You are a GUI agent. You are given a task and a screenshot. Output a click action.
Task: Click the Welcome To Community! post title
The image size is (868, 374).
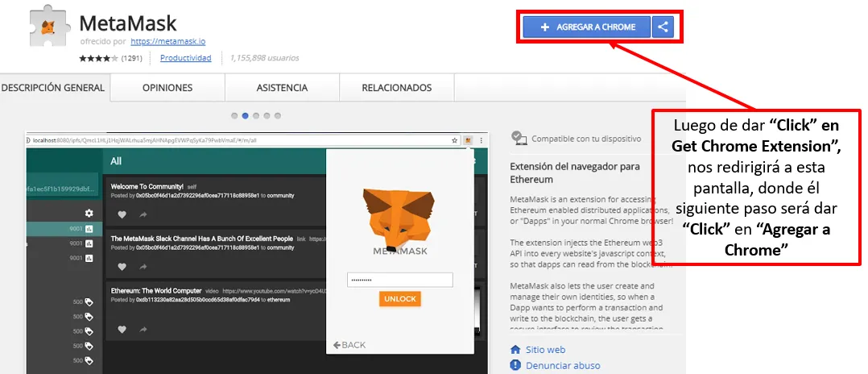(x=148, y=187)
